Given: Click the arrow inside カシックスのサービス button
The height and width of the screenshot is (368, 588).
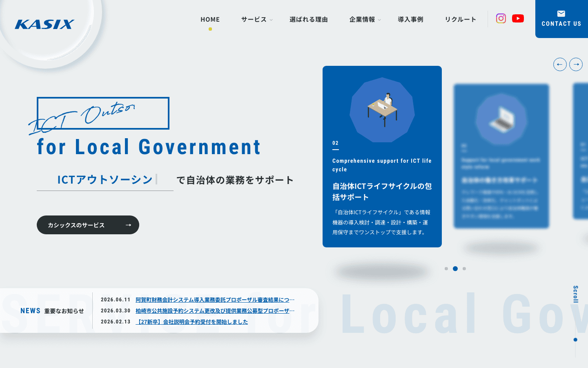Looking at the screenshot, I should 128,225.
